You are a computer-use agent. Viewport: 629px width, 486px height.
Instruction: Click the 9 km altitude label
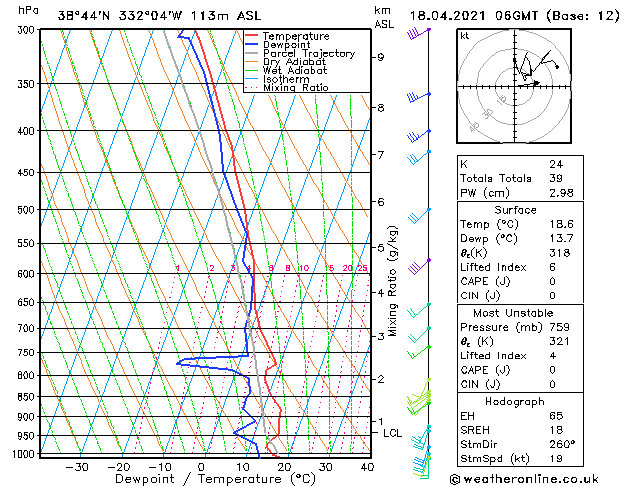coord(380,57)
